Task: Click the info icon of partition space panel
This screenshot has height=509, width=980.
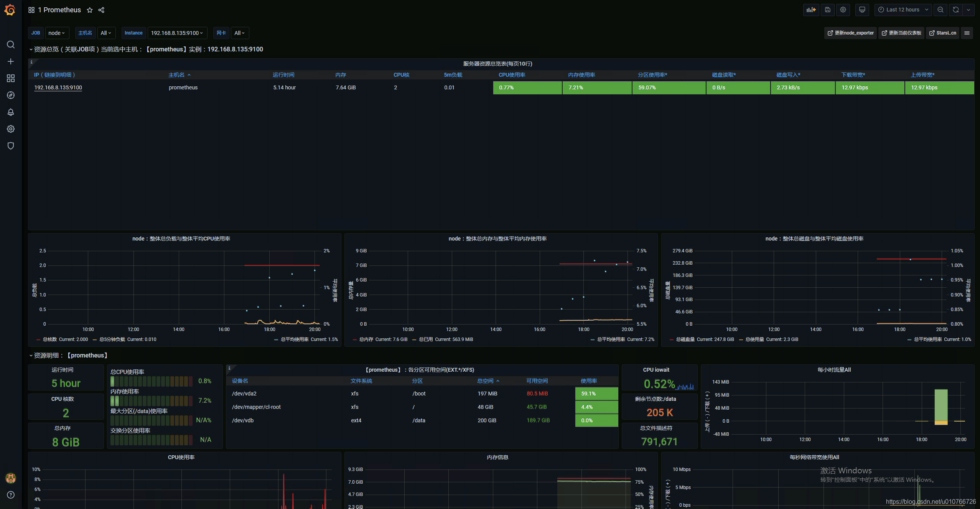Action: pyautogui.click(x=229, y=368)
